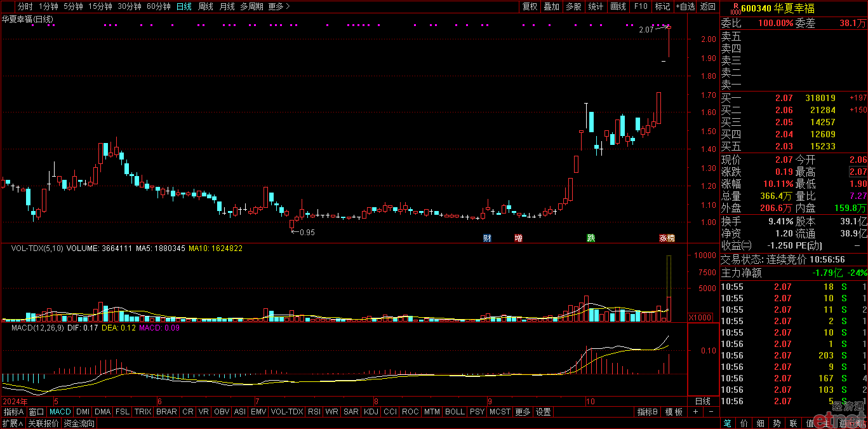Image resolution: width=868 pixels, height=429 pixels.
Task: Open the 关联报价 related quotes tab
Action: click(x=44, y=423)
